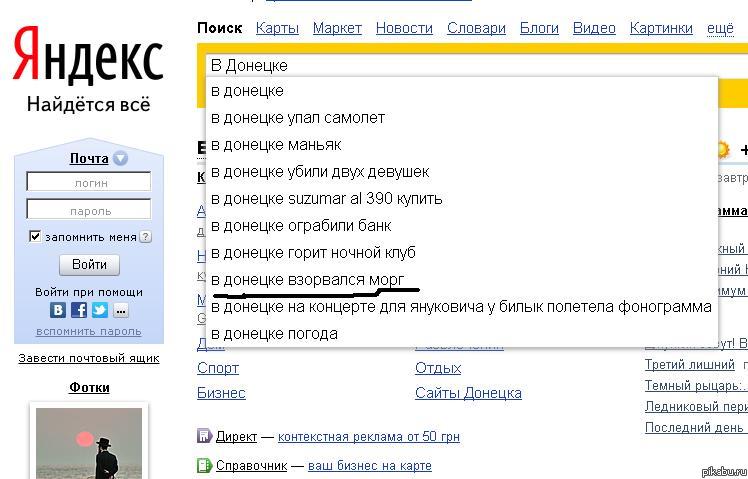The height and width of the screenshot is (479, 748).
Task: Click the Войти button
Action: click(x=89, y=265)
